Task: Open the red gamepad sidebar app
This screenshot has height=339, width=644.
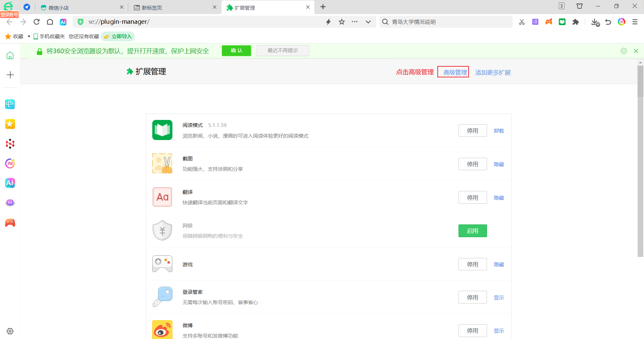Action: (10, 222)
